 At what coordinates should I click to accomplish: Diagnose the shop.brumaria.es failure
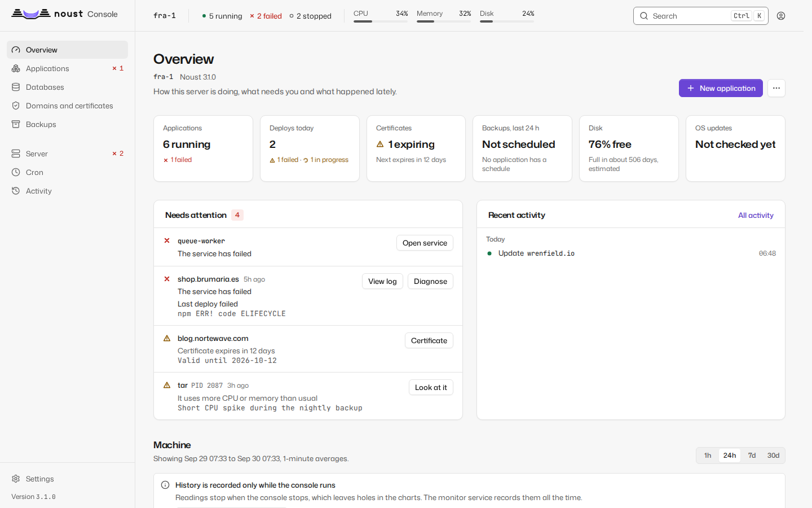(430, 281)
